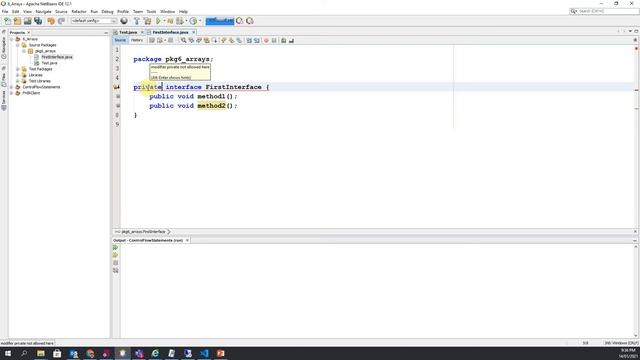This screenshot has height=360, width=640.
Task: Click the Windows taskbar search icon
Action: coord(24,353)
